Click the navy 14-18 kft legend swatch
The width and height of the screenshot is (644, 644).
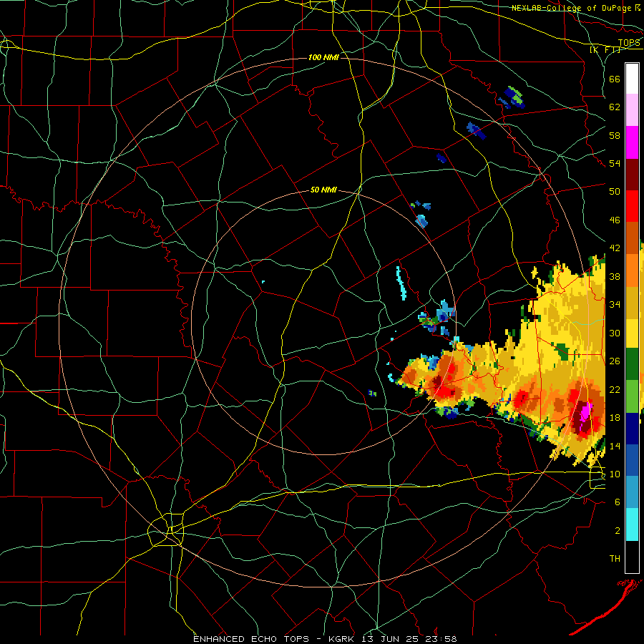[632, 429]
